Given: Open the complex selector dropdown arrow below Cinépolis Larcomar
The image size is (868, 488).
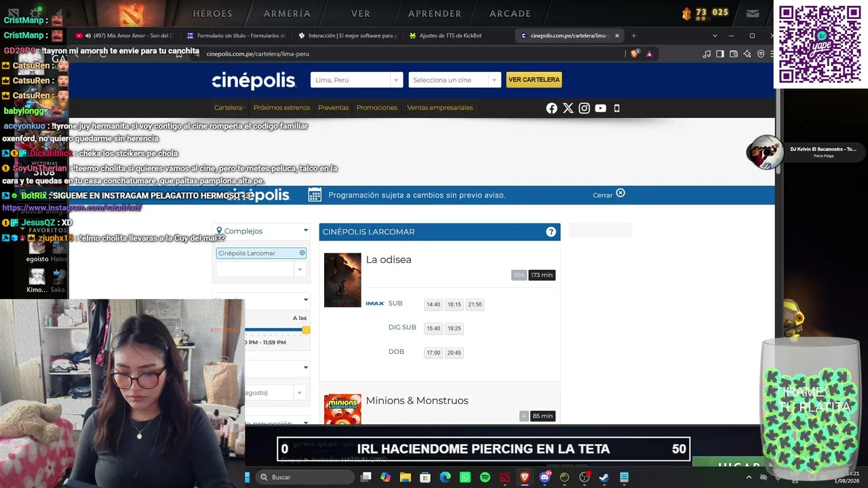Looking at the screenshot, I should [300, 269].
